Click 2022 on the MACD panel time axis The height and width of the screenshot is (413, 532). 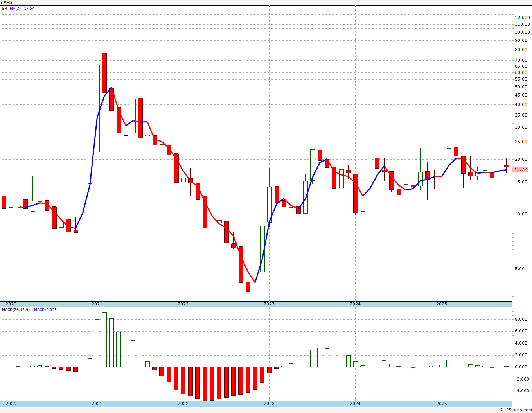click(183, 404)
